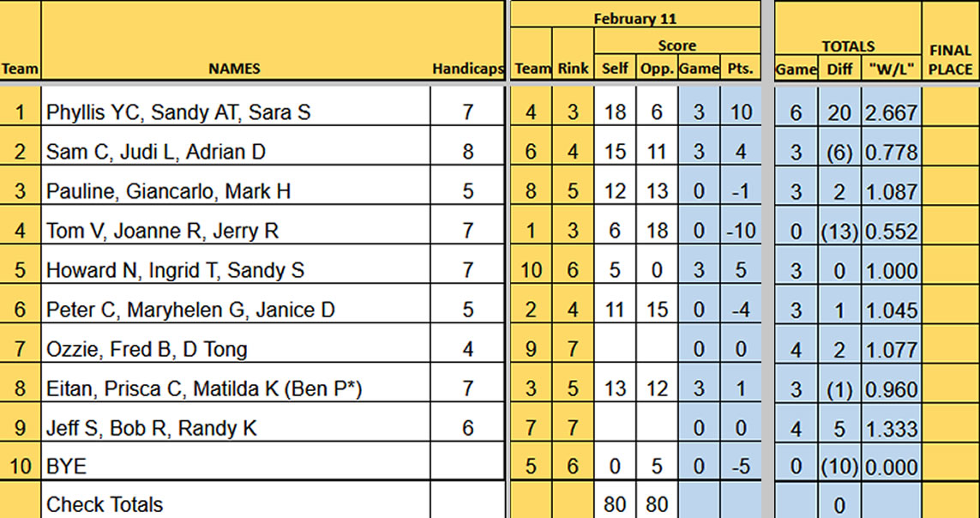Select the empty Self score for Ozzie's team
Screen dimensions: 980x518
pos(615,349)
